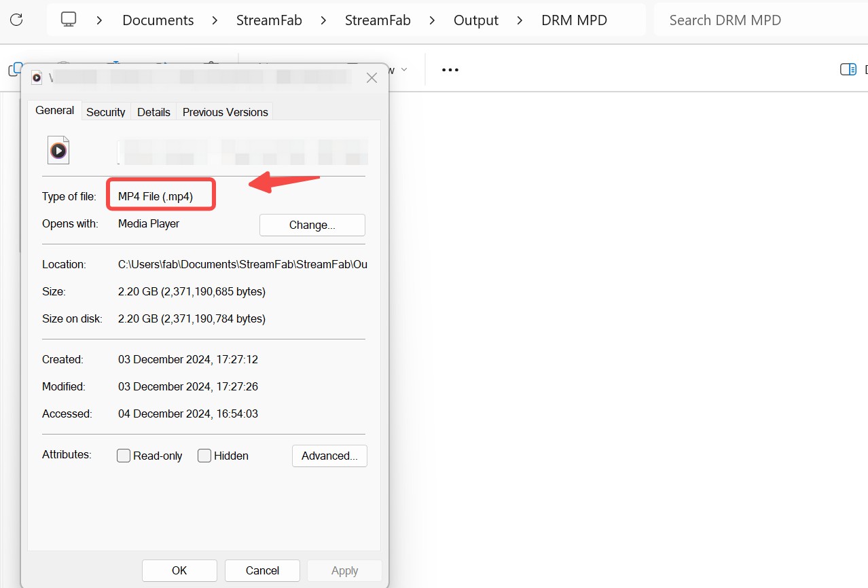Click the Modified date 03 December 2024, 17:27:26
This screenshot has width=868, height=588.
coord(188,386)
